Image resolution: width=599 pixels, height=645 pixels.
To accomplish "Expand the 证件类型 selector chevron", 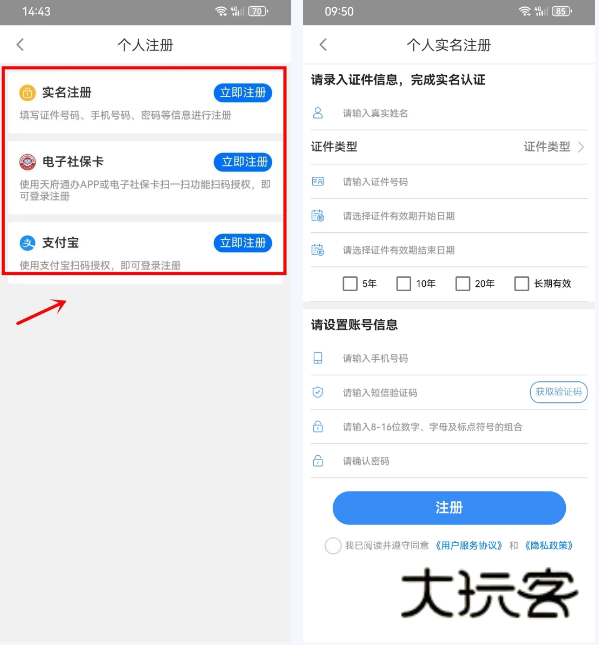I will click(581, 147).
